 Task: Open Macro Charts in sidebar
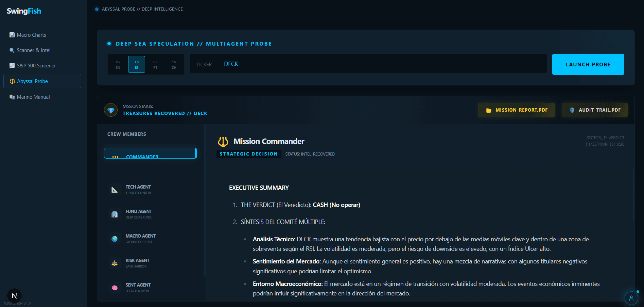[x=31, y=35]
